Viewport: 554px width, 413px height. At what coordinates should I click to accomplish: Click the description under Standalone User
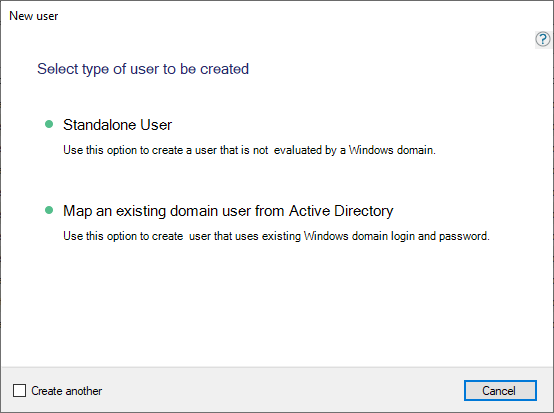point(249,150)
